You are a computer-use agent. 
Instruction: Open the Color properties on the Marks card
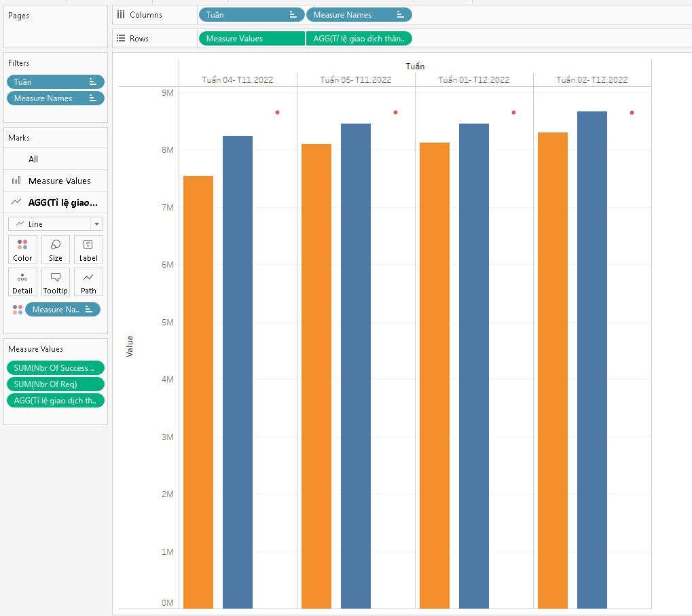(22, 249)
